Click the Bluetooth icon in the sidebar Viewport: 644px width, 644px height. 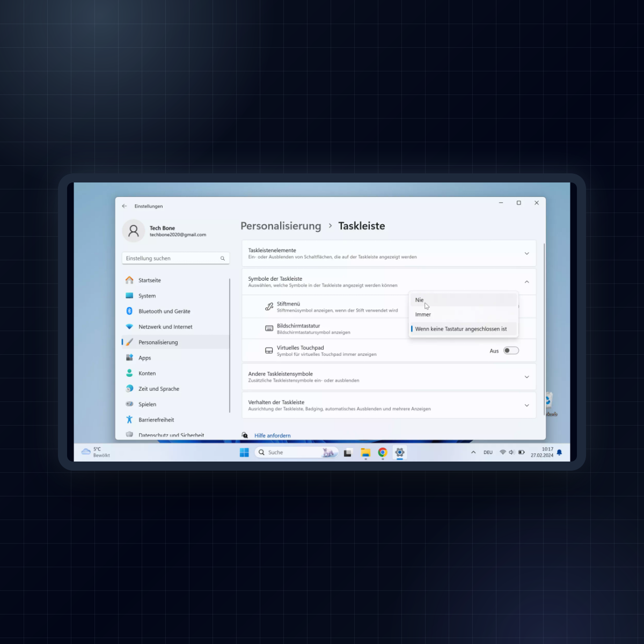pos(129,311)
